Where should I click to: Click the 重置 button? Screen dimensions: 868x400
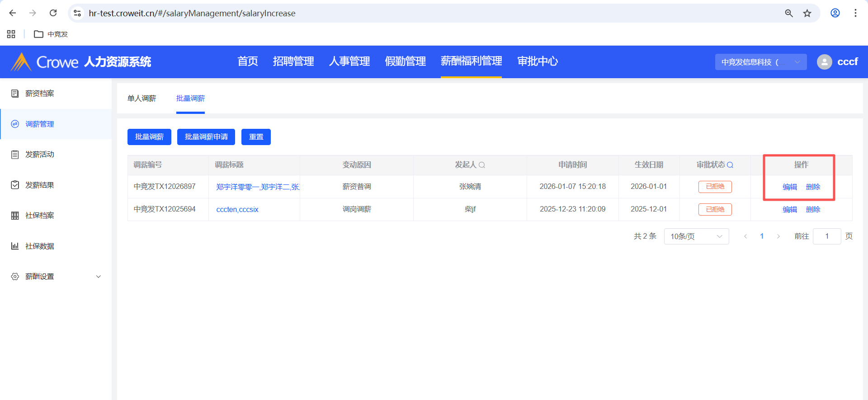[x=256, y=137]
